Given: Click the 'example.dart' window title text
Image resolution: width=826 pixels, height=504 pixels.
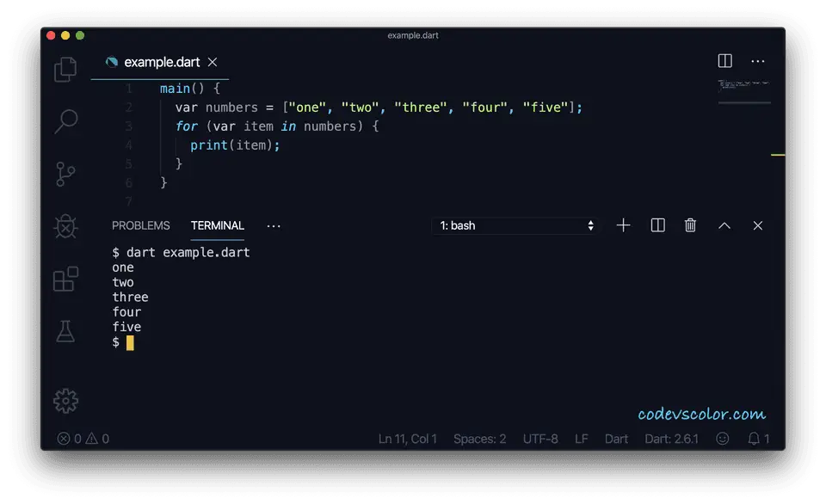Looking at the screenshot, I should [412, 35].
